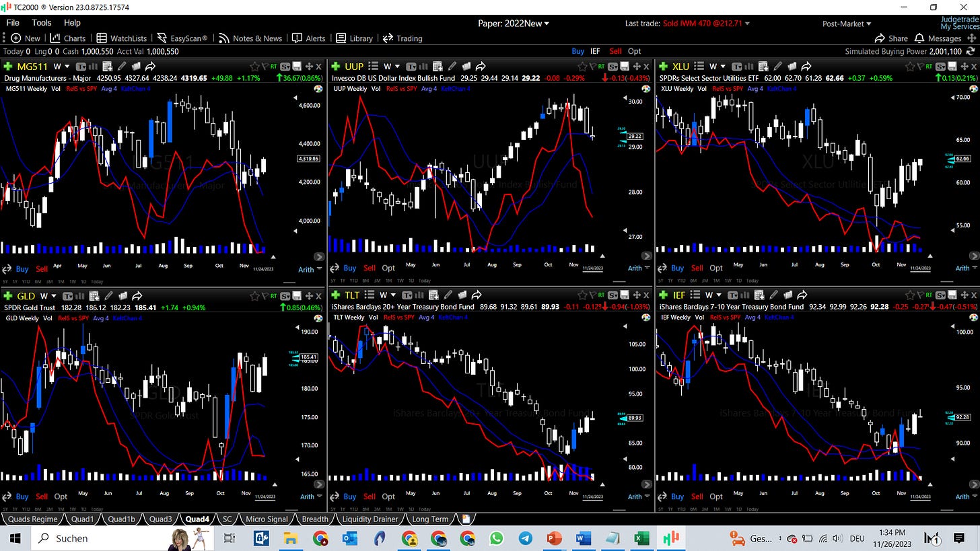The height and width of the screenshot is (551, 980).
Task: Open the Help menu
Action: (72, 23)
